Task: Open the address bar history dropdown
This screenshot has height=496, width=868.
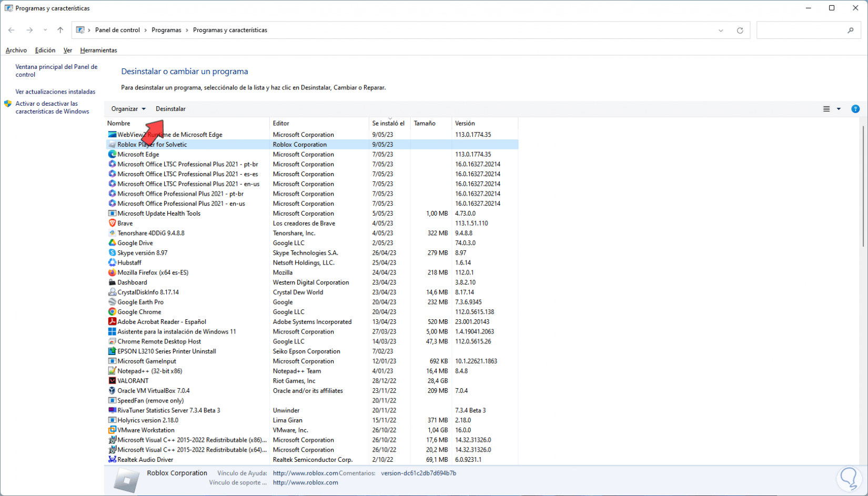Action: tap(721, 31)
